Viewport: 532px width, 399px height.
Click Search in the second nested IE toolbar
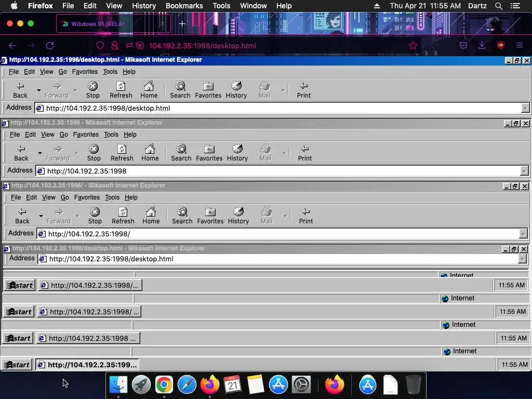(x=181, y=153)
